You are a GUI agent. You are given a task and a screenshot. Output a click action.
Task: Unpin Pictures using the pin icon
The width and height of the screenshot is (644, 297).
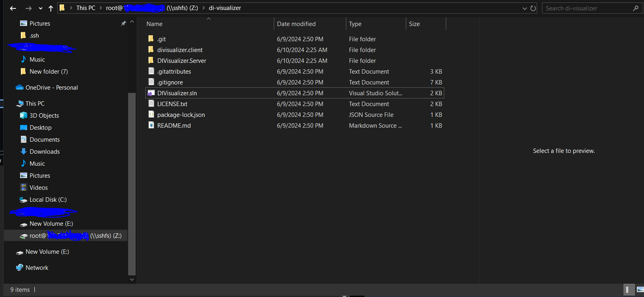(123, 24)
